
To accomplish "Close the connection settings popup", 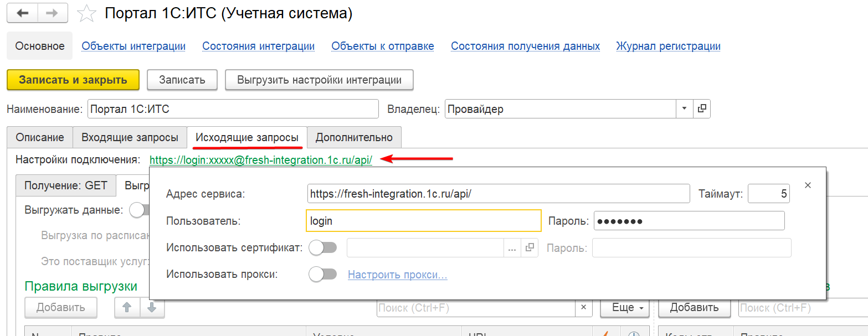I will tap(808, 185).
